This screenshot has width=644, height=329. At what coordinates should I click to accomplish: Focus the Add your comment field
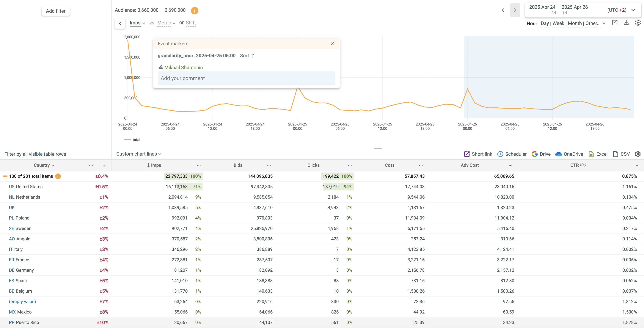click(x=246, y=78)
